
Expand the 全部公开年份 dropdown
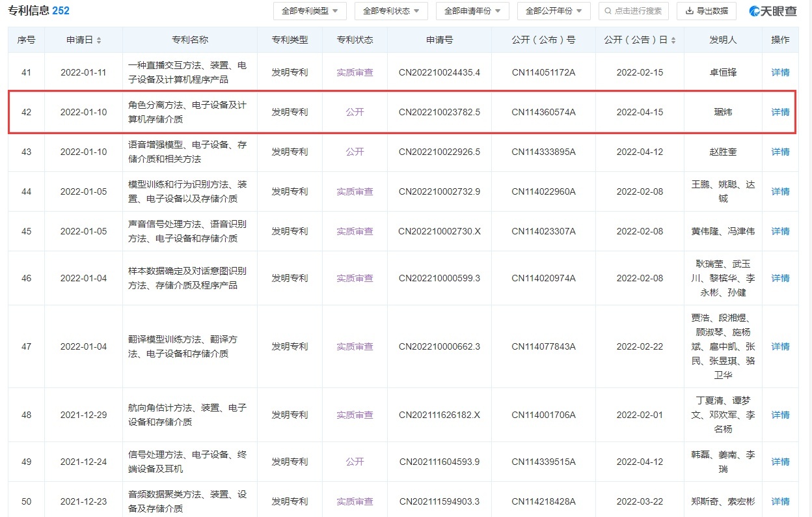point(554,11)
